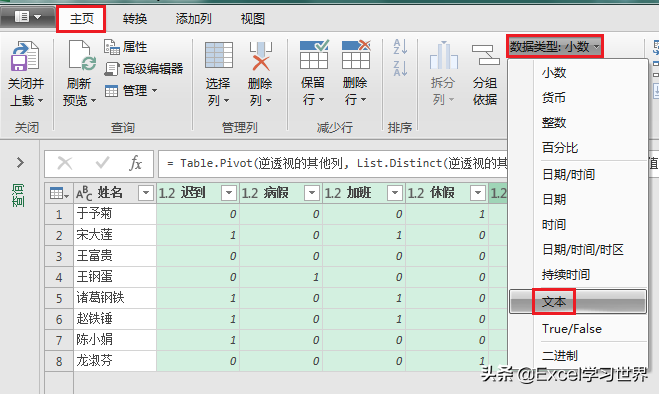659x394 pixels.
Task: Click the 关闭并上载 save icon
Action: 25,56
